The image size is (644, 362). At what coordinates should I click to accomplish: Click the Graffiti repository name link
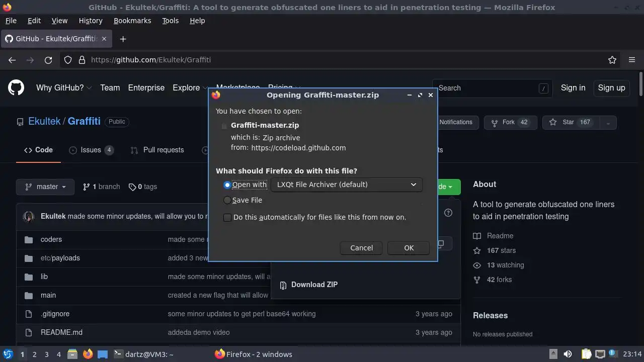(84, 121)
